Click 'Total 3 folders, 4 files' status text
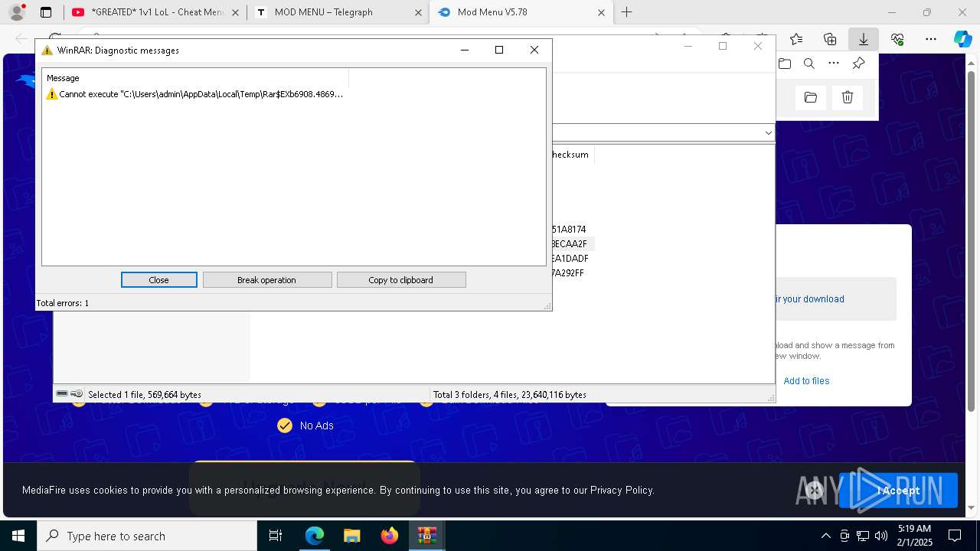The width and height of the screenshot is (980, 551). click(510, 395)
